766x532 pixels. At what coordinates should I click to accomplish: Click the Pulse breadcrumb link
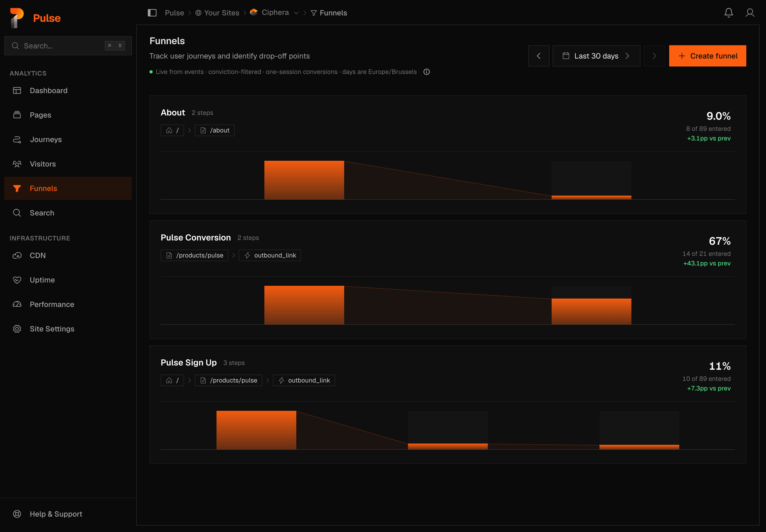point(174,13)
